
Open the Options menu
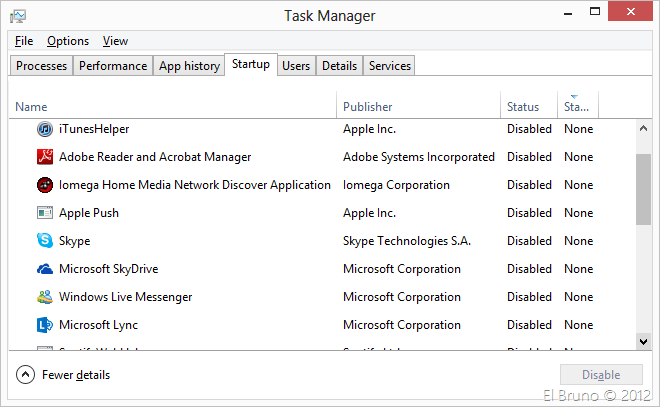(x=68, y=41)
